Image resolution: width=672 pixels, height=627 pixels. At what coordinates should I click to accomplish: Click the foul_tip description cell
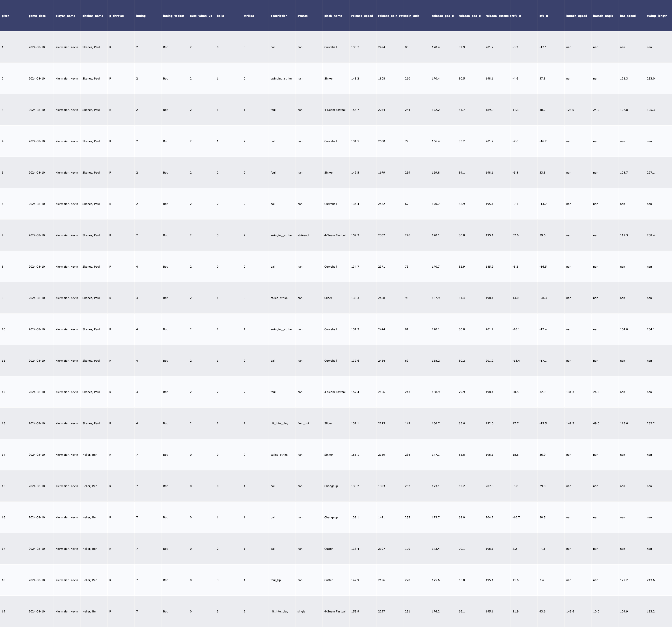coord(276,580)
